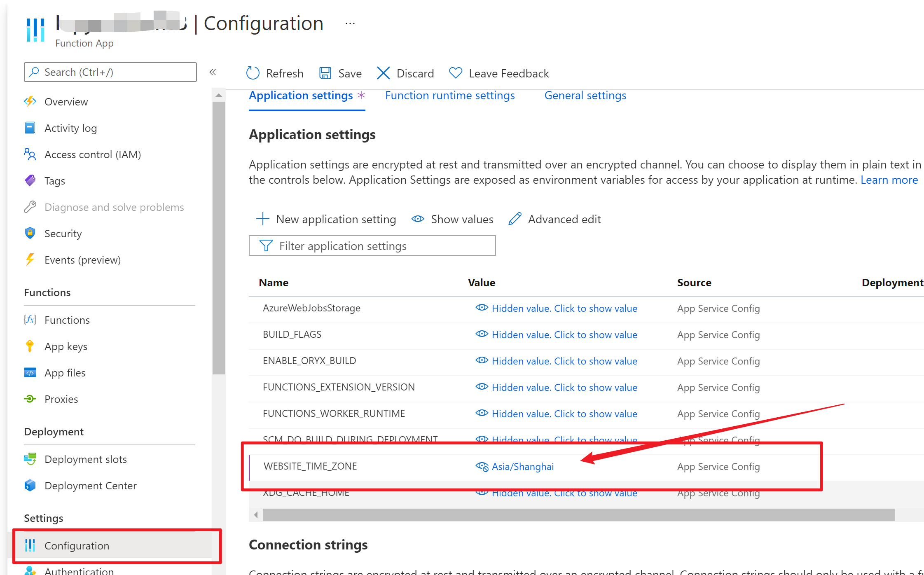Switch to General settings tab
This screenshot has width=924, height=575.
tap(585, 96)
